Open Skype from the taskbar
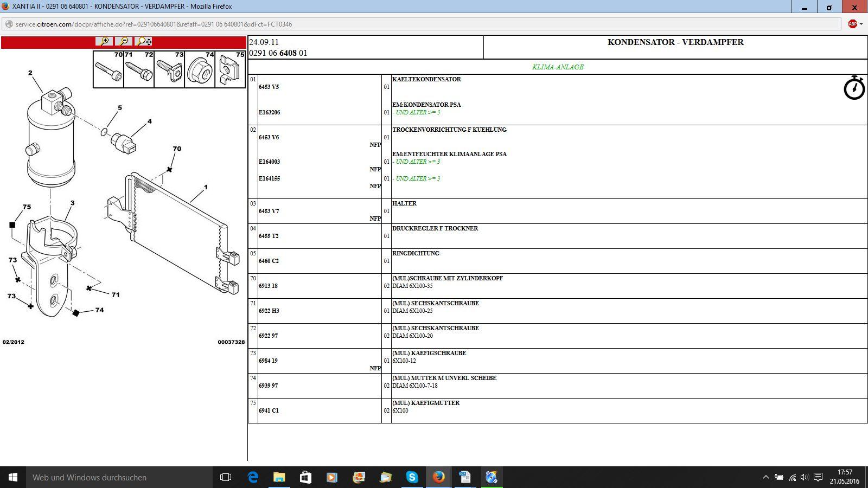This screenshot has height=488, width=868. 412,477
